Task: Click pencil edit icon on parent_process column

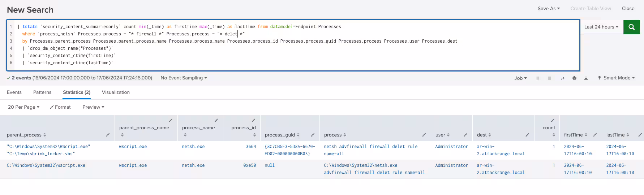Action: tap(108, 135)
